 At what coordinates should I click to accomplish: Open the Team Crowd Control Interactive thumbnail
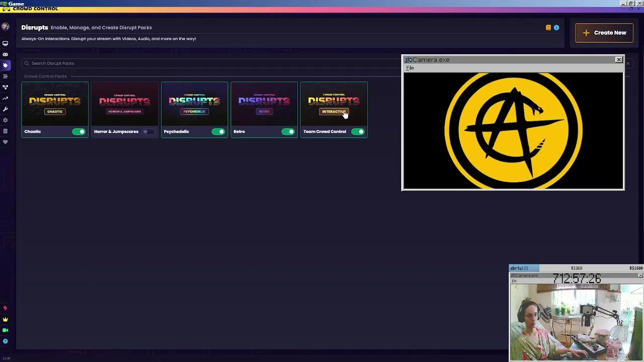(334, 104)
